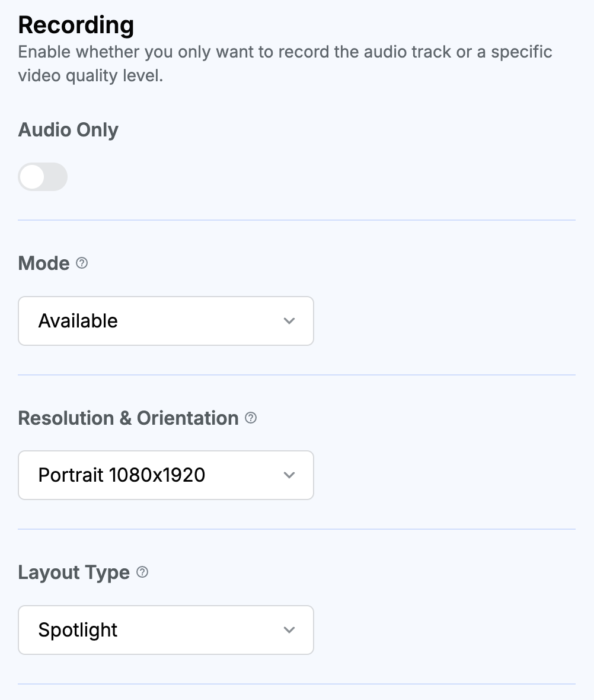
Task: Open the Resolution & Orientation help tooltip
Action: click(x=250, y=418)
